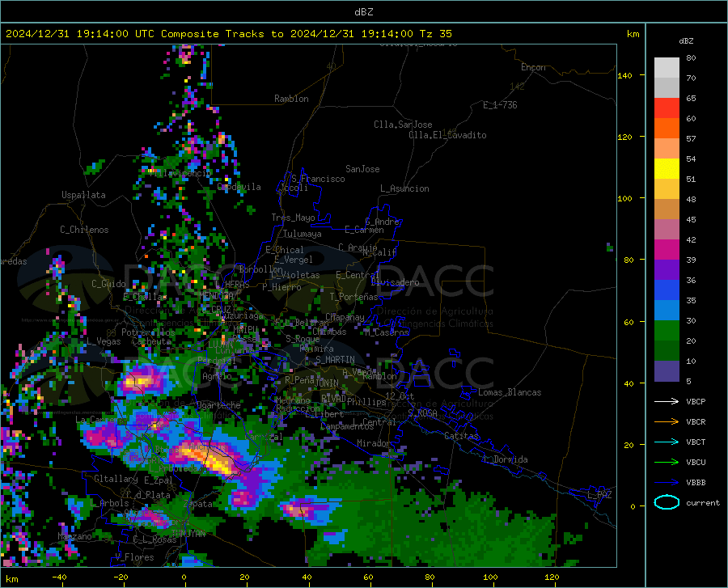
Task: Click the 'Ramblon' label near the top of the map
Action: 291,99
